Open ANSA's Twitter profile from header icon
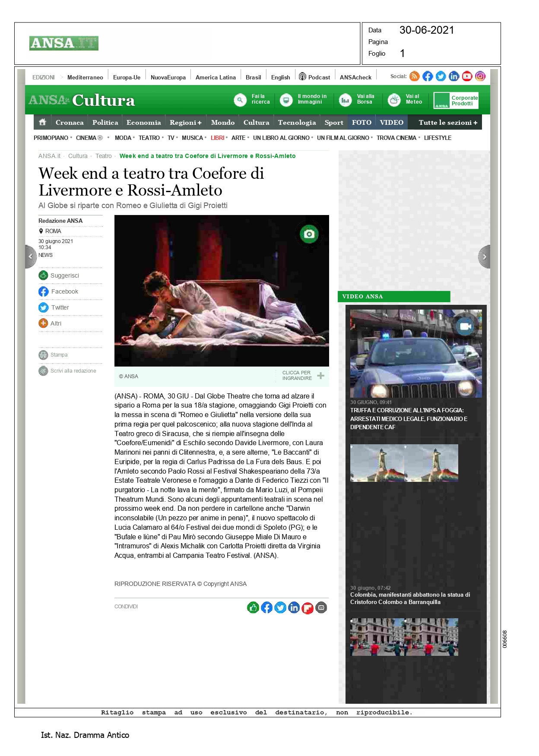 (x=441, y=76)
